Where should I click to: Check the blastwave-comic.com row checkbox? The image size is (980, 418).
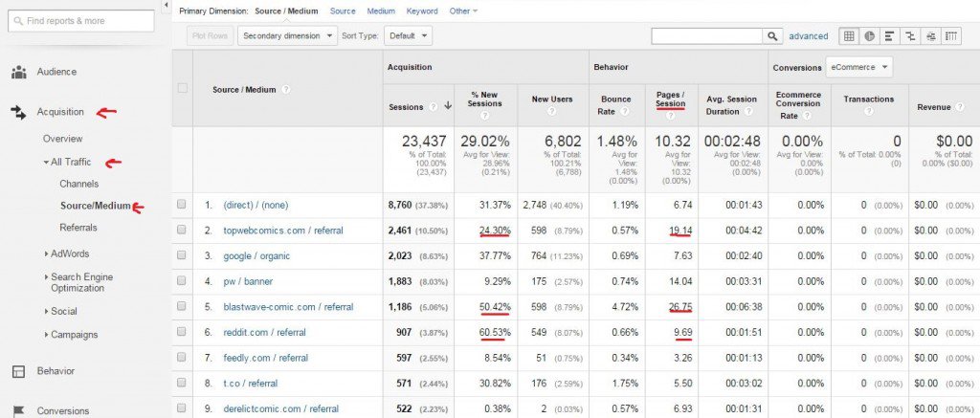pyautogui.click(x=181, y=307)
